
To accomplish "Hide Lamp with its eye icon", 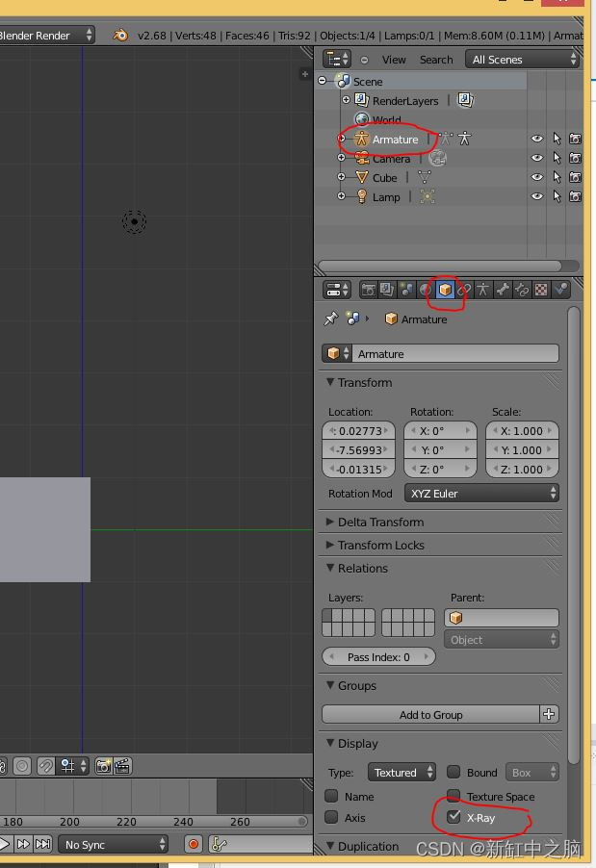I will (x=536, y=196).
